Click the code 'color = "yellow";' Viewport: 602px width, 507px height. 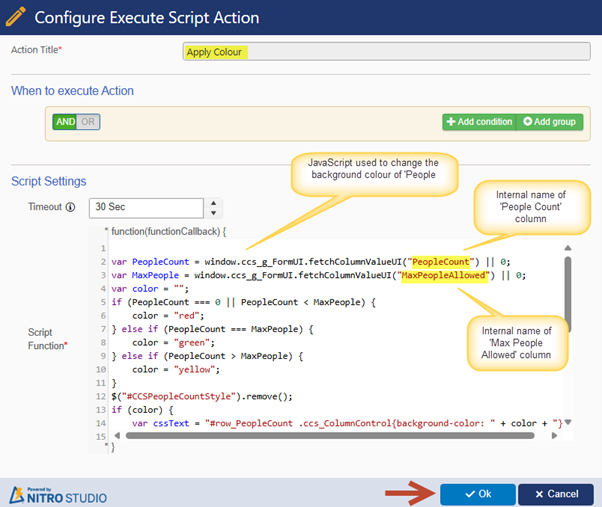pos(176,369)
